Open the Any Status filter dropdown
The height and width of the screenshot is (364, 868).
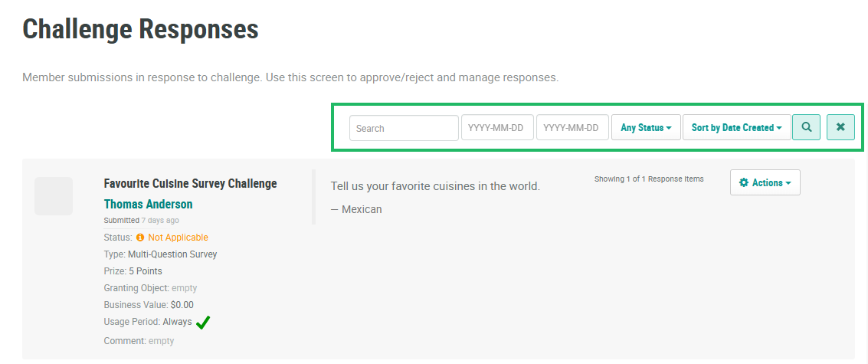(x=646, y=128)
